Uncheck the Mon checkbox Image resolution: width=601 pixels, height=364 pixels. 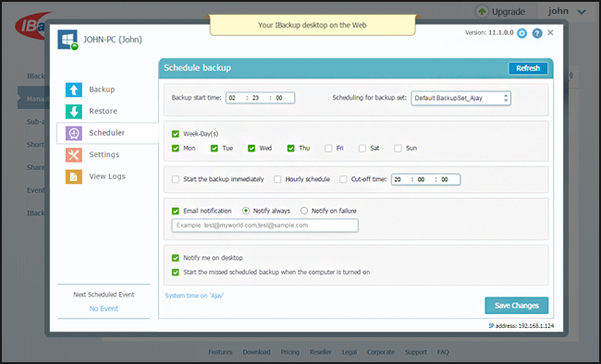coord(176,149)
